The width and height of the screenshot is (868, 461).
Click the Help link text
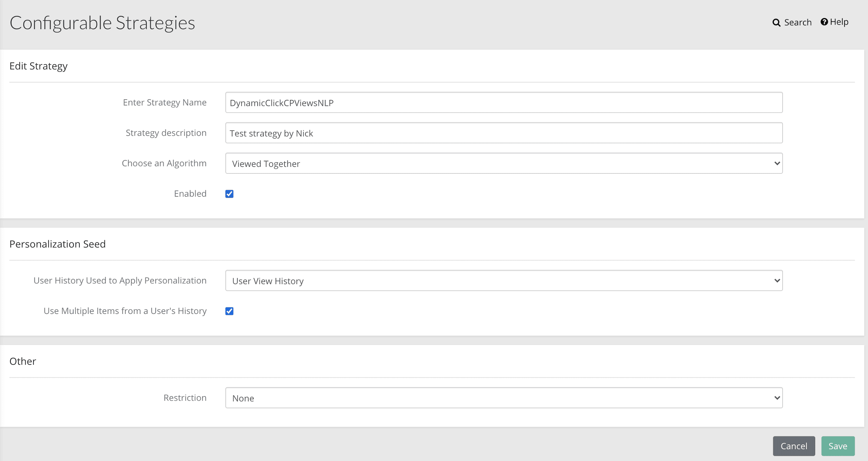pos(839,22)
